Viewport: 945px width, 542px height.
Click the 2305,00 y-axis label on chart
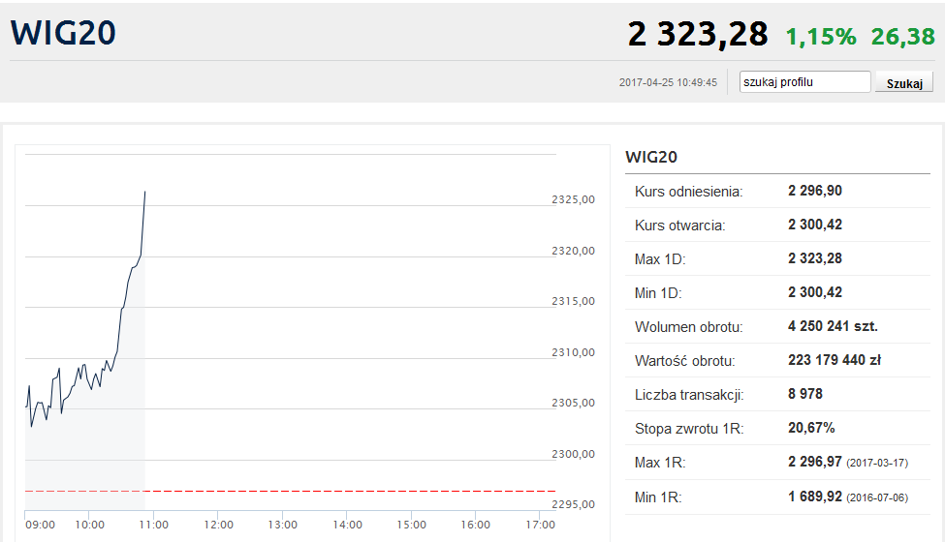pos(573,403)
